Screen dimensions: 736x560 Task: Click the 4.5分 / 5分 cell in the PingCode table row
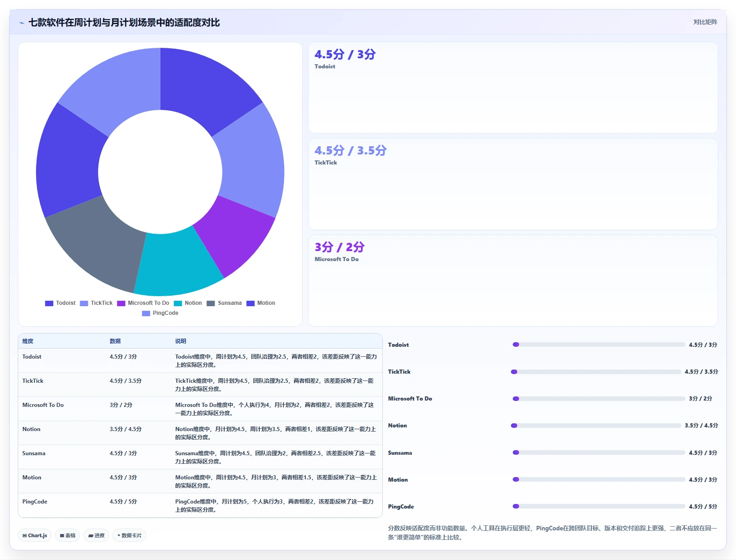click(x=124, y=502)
